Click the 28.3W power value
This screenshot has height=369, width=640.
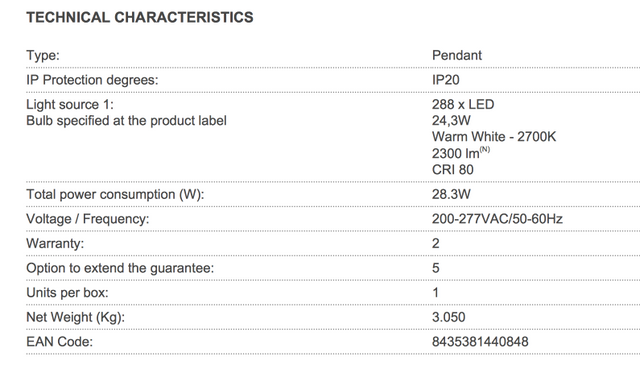tap(451, 194)
